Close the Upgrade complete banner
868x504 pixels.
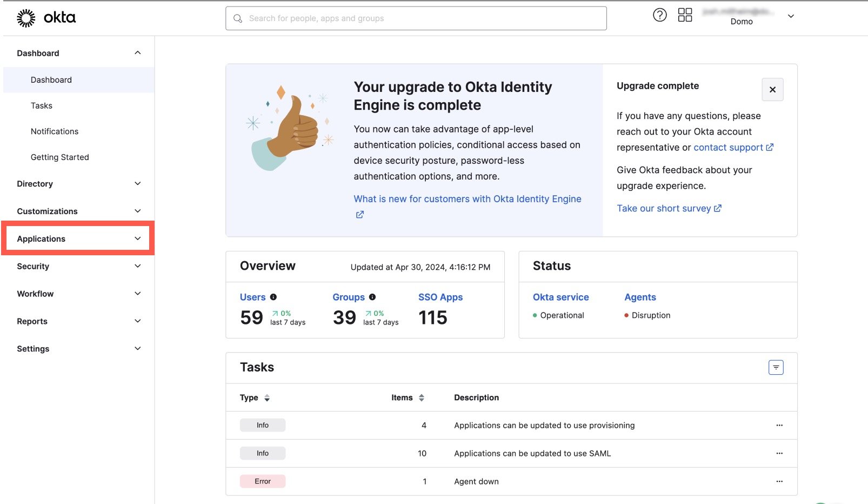point(772,90)
